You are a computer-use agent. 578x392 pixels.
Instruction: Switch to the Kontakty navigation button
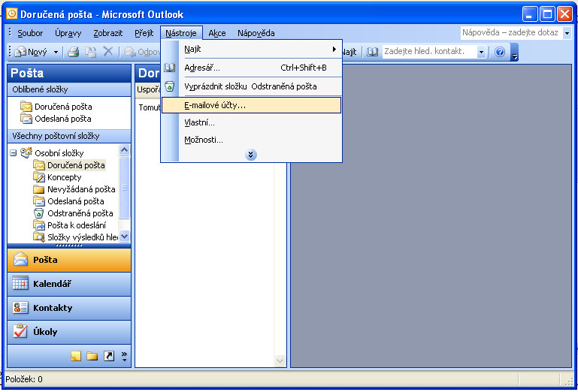pos(69,308)
